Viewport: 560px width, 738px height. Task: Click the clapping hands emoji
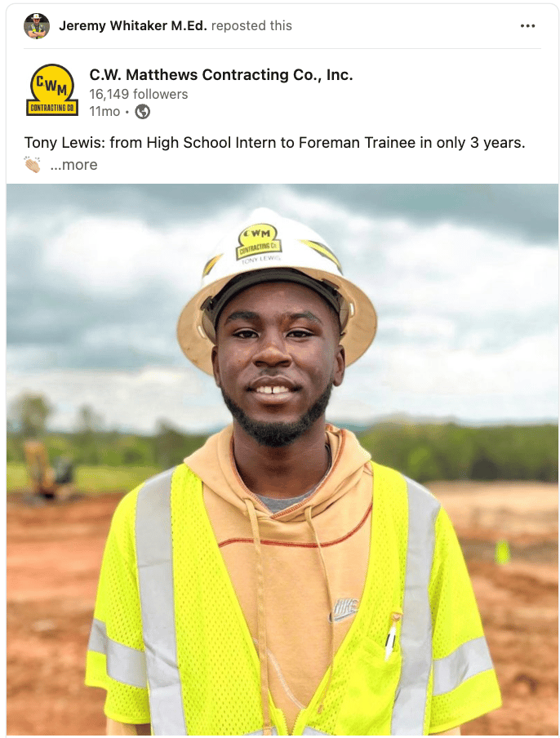click(33, 164)
